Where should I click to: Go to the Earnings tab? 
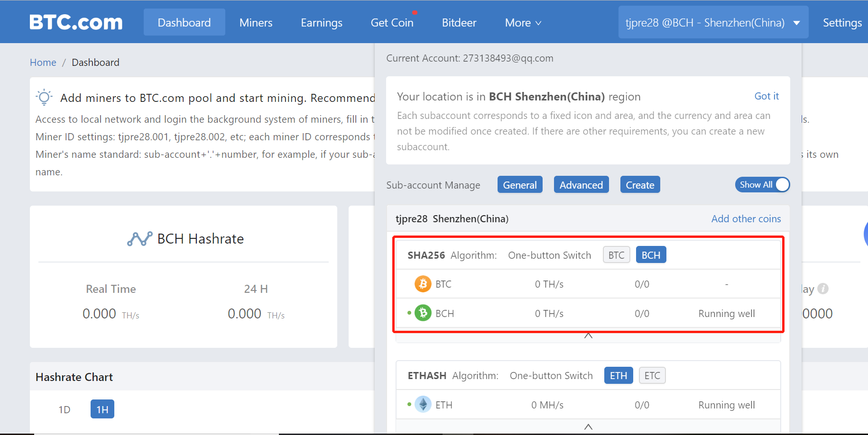(x=322, y=22)
